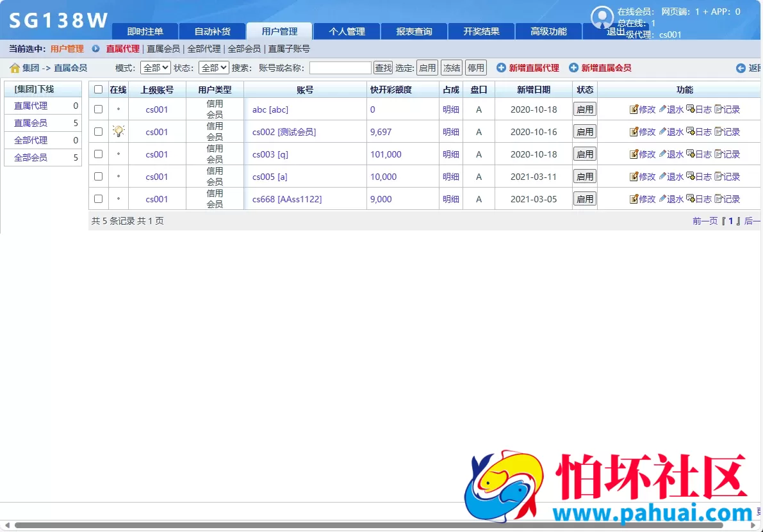The width and height of the screenshot is (763, 532).
Task: Open the 日志 icon for cs005 row
Action: pyautogui.click(x=690, y=177)
